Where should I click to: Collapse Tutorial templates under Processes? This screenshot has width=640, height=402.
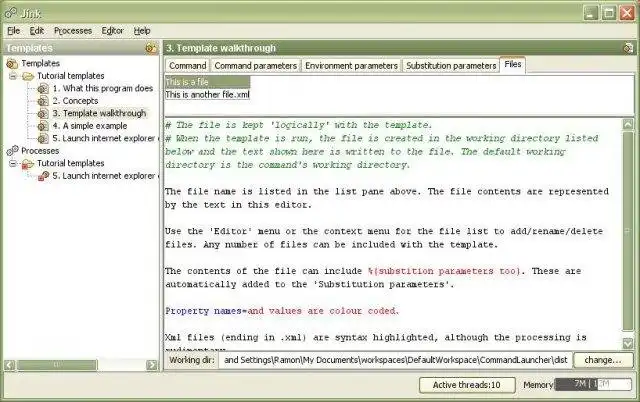point(13,163)
